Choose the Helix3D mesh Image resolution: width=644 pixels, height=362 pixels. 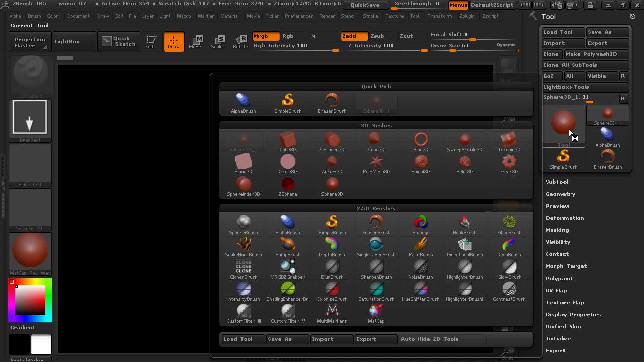click(464, 163)
